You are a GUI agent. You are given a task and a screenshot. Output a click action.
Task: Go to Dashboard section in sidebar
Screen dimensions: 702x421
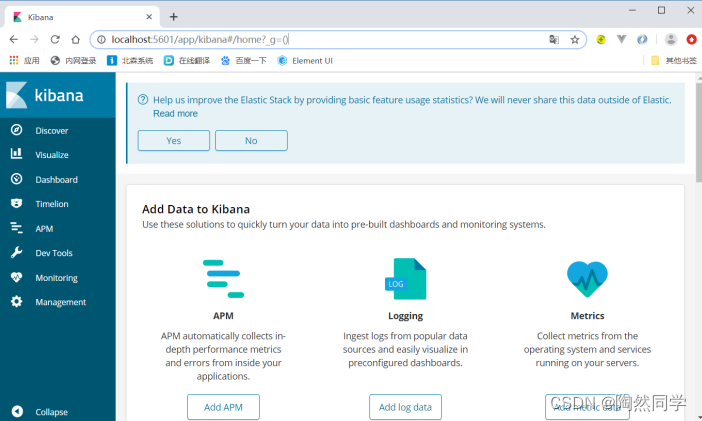pyautogui.click(x=56, y=180)
